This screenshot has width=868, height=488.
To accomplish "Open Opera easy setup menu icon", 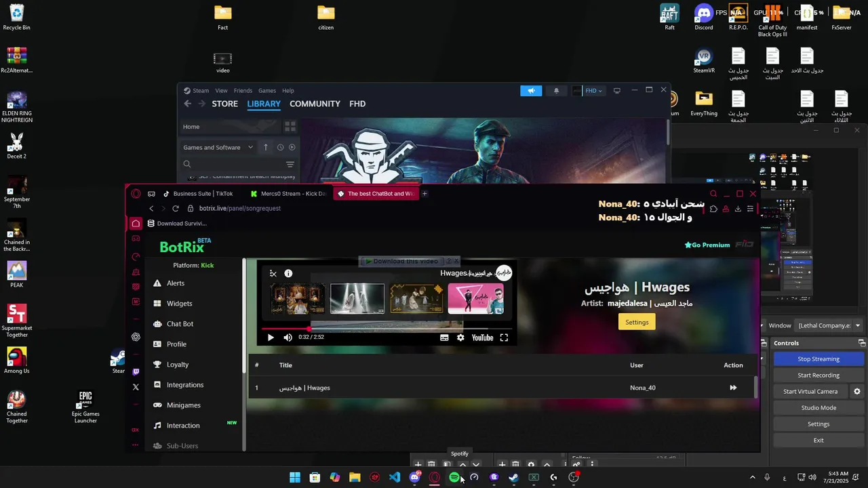I will [x=750, y=209].
